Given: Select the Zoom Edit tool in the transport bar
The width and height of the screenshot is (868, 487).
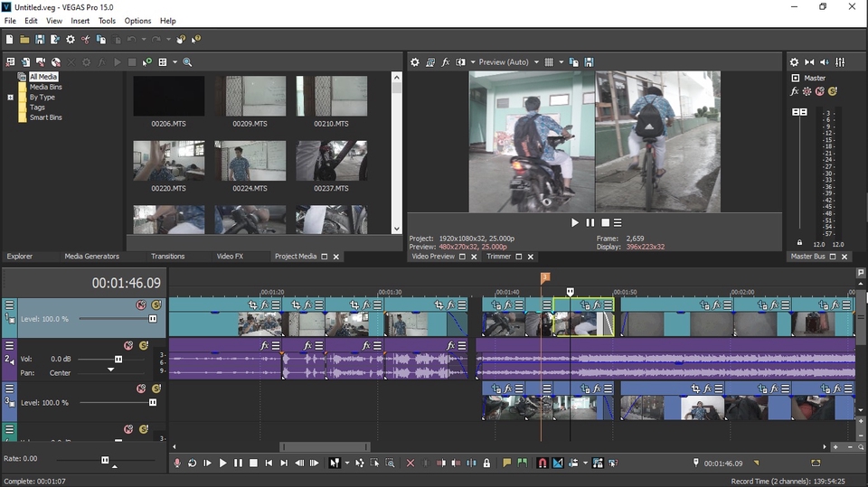Looking at the screenshot, I should click(391, 464).
